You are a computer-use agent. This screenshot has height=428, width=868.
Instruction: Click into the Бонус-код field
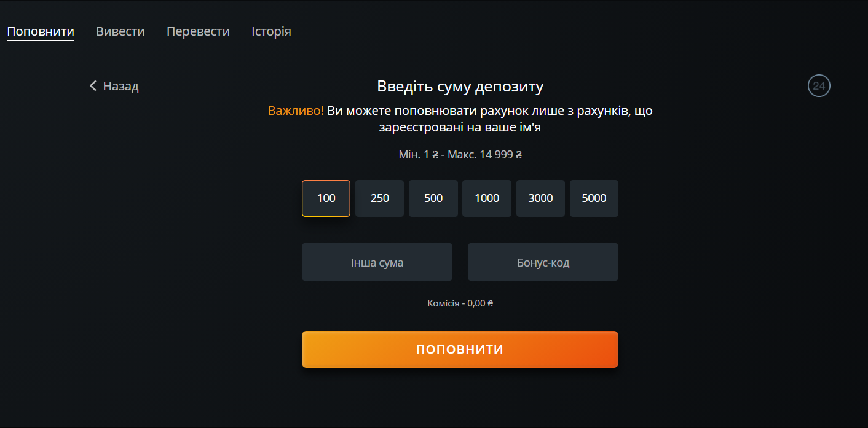(x=543, y=262)
